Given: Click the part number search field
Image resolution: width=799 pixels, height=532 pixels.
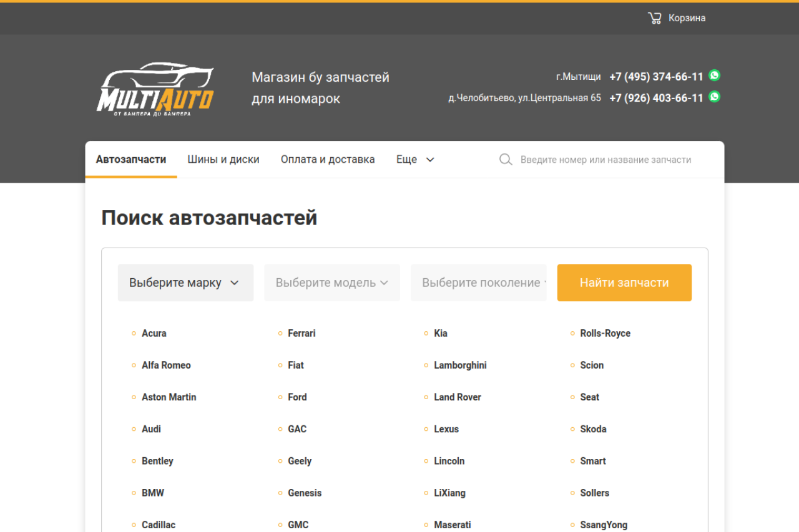Looking at the screenshot, I should pos(605,160).
